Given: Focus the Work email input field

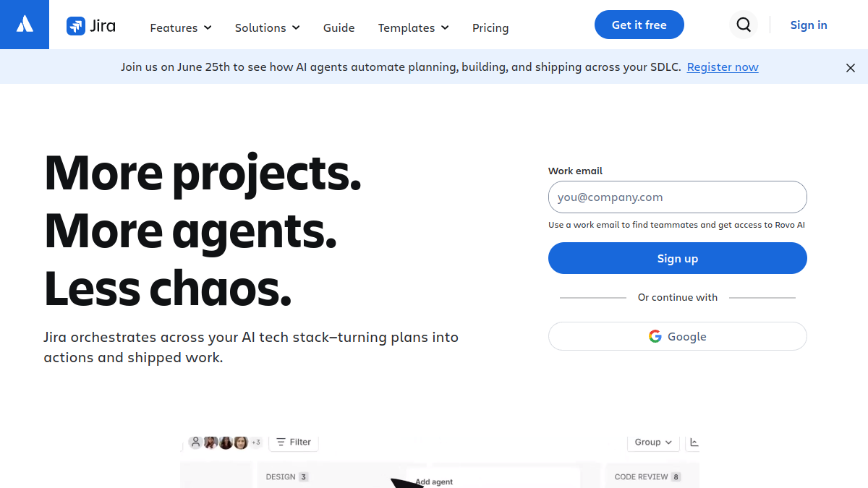Looking at the screenshot, I should (677, 197).
